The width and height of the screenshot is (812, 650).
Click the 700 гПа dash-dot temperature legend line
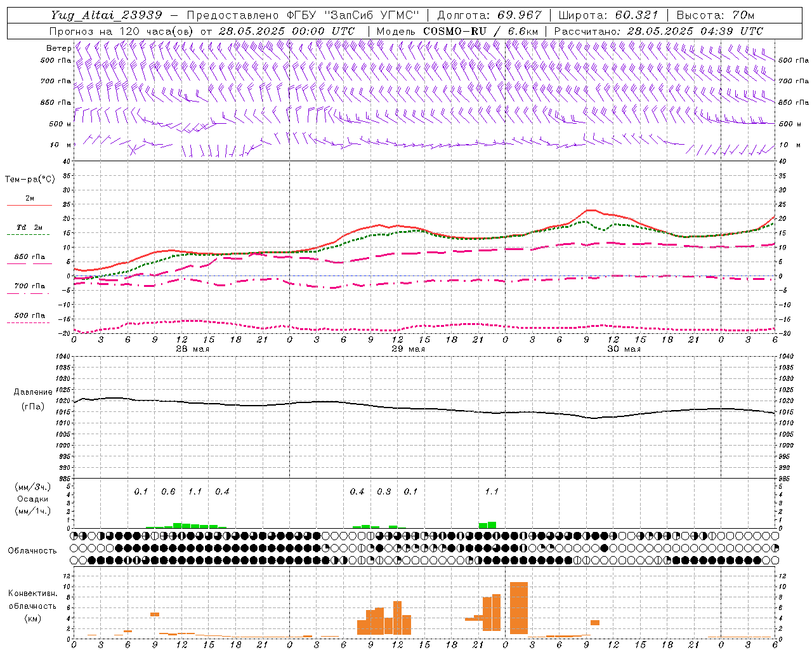(x=28, y=293)
